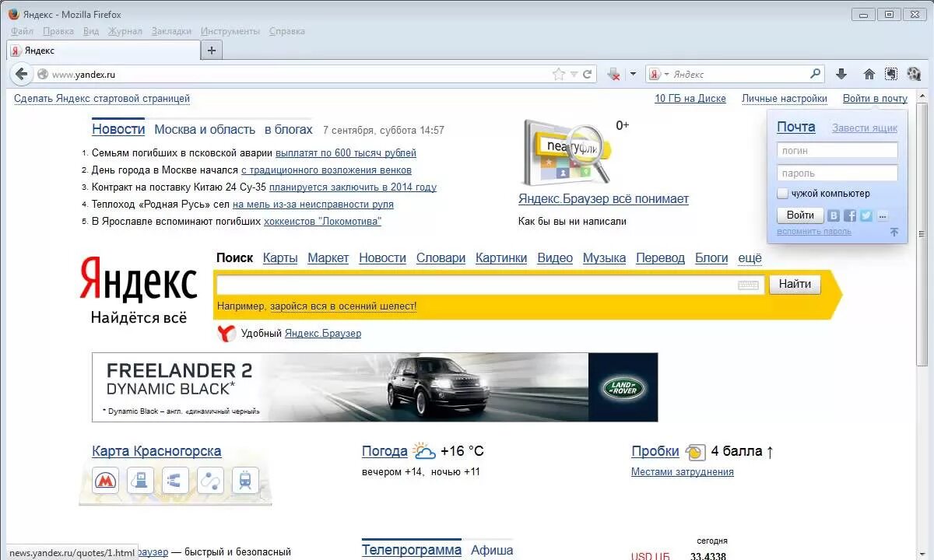The height and width of the screenshot is (560, 934).
Task: Click the weather cloud-sun icon
Action: (x=424, y=450)
